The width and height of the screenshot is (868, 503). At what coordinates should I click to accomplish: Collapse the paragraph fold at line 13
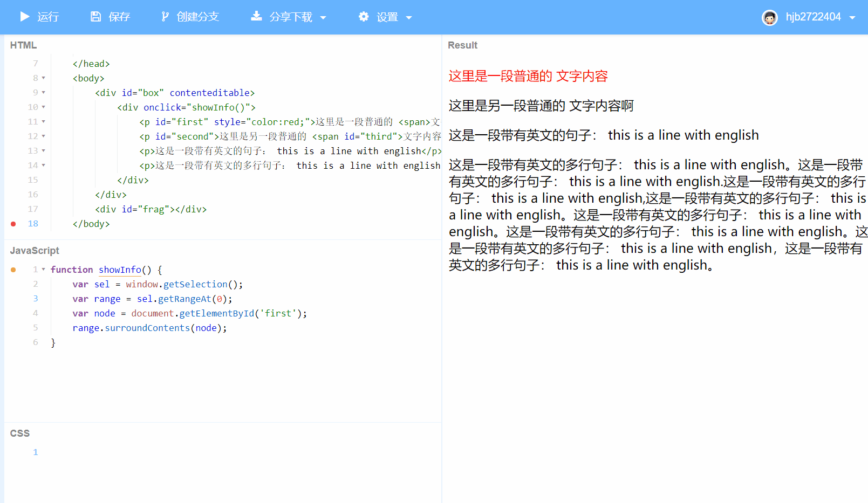[44, 151]
